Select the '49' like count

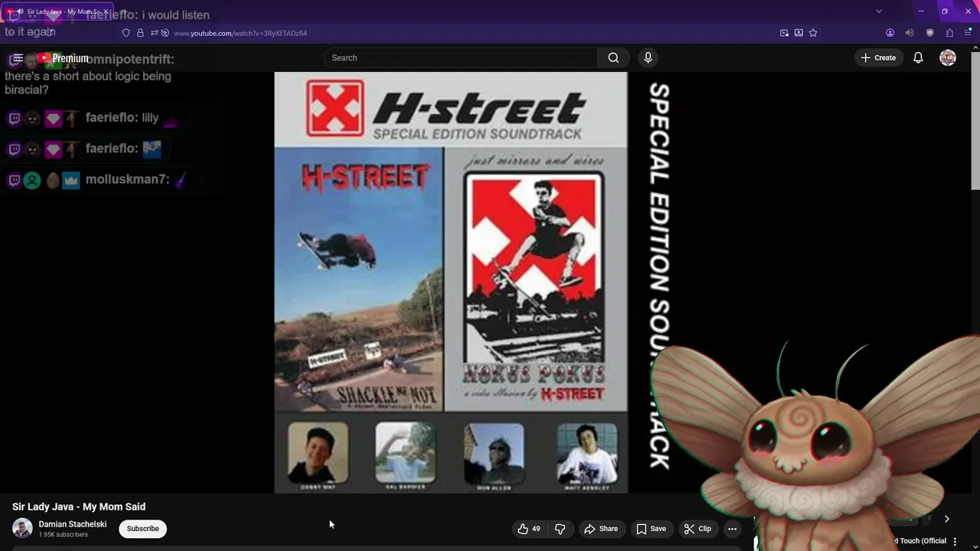(536, 529)
